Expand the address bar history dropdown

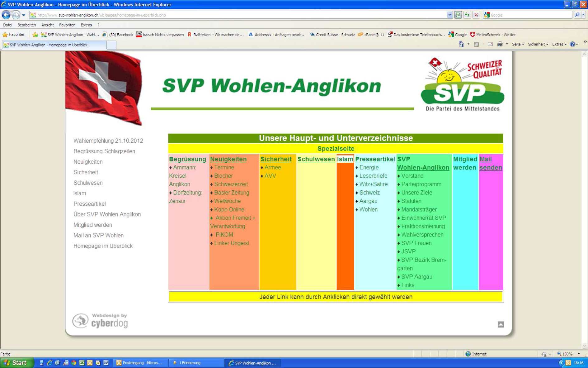pos(449,15)
